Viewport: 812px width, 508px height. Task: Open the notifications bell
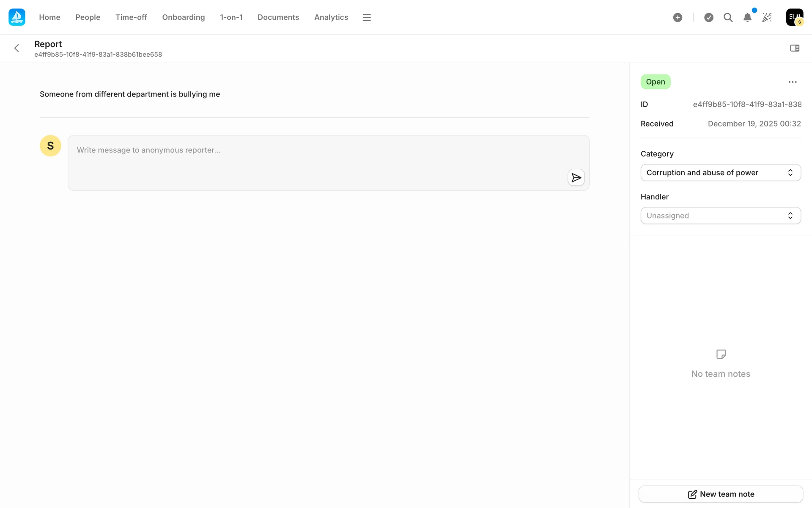(x=747, y=17)
